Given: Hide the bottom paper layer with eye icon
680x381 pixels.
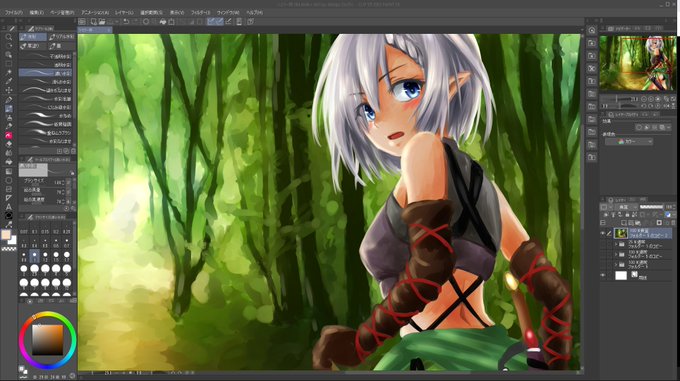Looking at the screenshot, I should pos(603,275).
